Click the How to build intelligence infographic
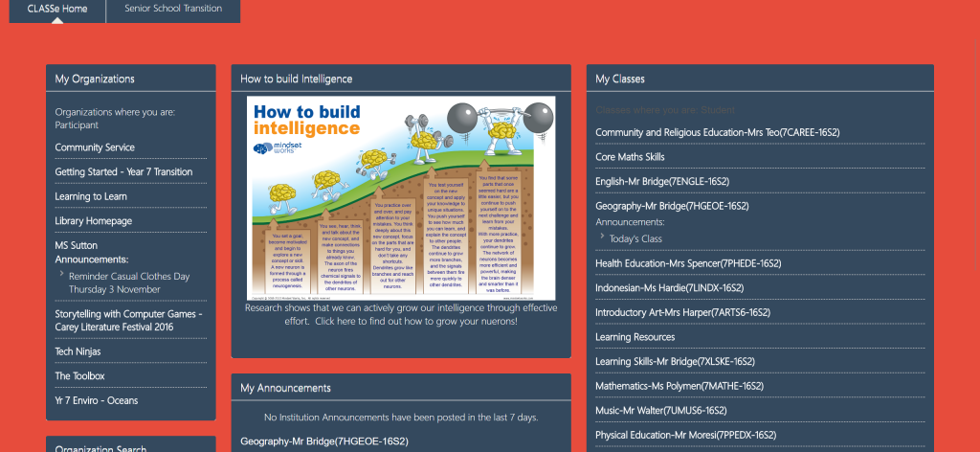980x452 pixels. tap(401, 198)
